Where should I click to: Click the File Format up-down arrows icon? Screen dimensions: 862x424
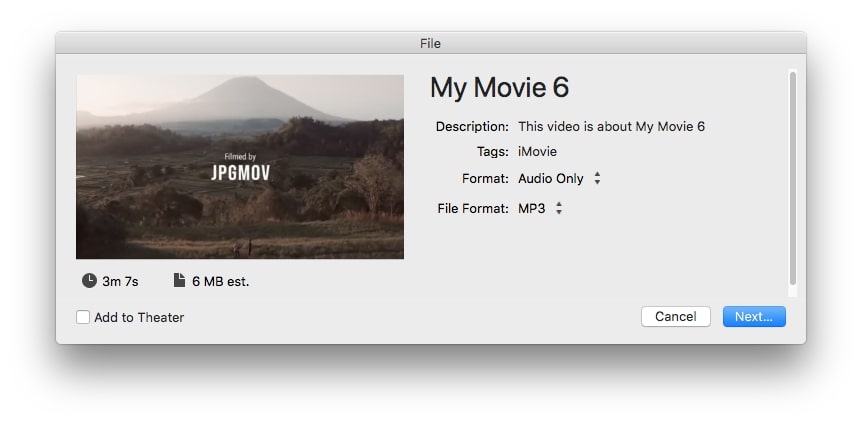(x=559, y=209)
